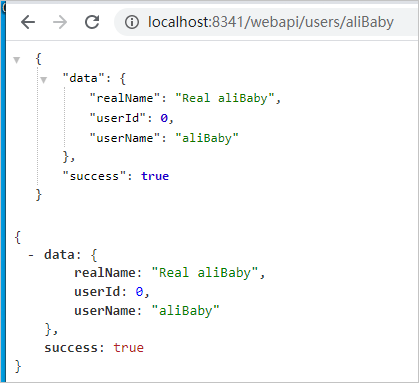Select the "userId" key in the upper JSON view

(118, 118)
